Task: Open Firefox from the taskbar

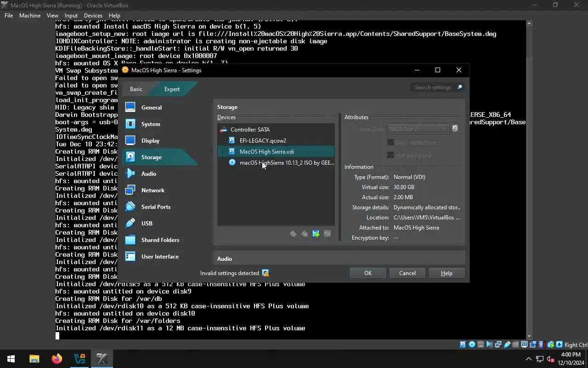Action: tap(57, 359)
